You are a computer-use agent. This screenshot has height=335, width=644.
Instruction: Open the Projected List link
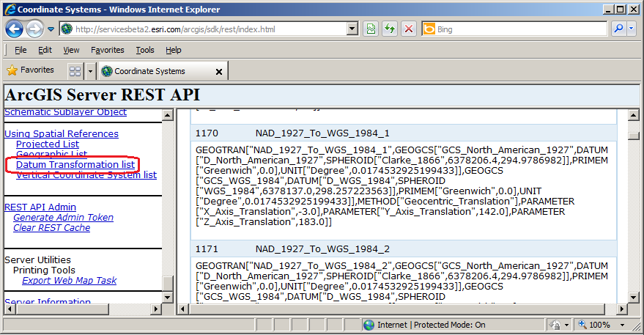[x=48, y=144]
